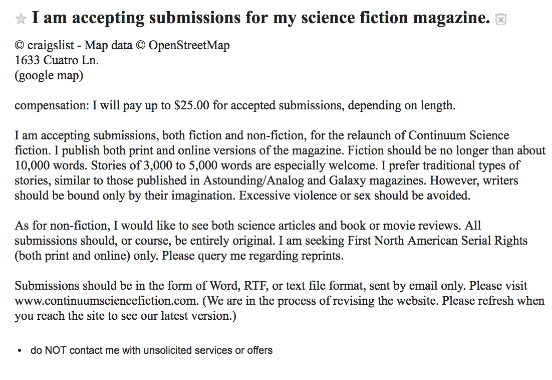Click the craigslist copyright text
The width and height of the screenshot is (552, 380).
pyautogui.click(x=45, y=45)
